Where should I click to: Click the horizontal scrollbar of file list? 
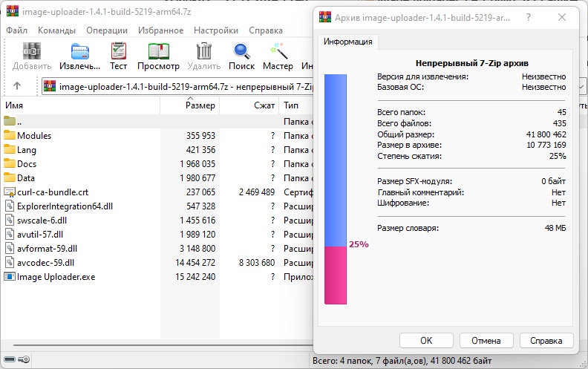click(163, 345)
